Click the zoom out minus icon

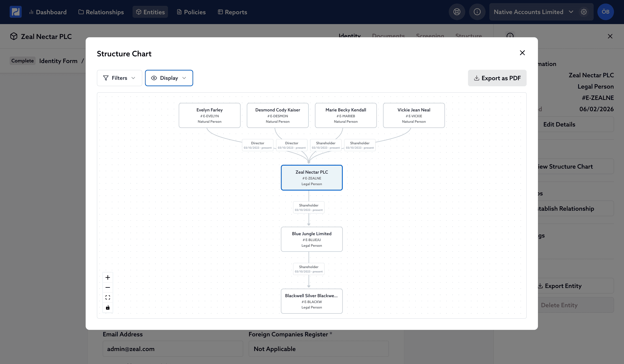tap(108, 288)
